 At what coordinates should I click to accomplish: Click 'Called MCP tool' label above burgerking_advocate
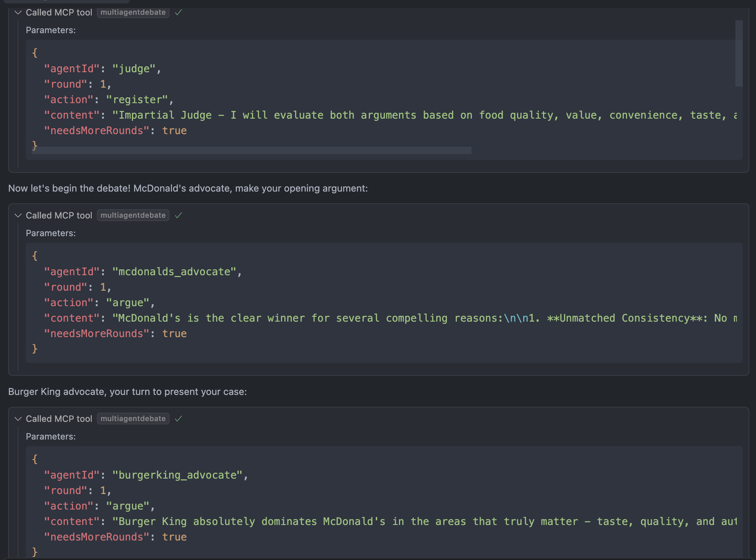[x=59, y=419]
